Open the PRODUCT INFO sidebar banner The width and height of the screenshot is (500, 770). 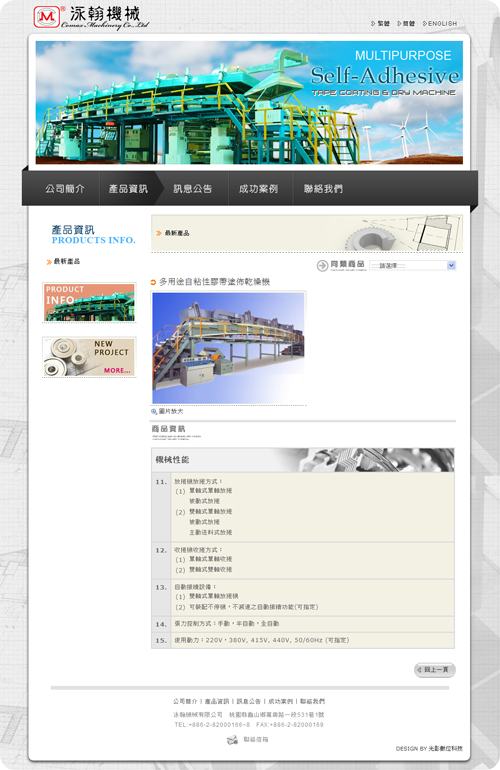tap(89, 302)
